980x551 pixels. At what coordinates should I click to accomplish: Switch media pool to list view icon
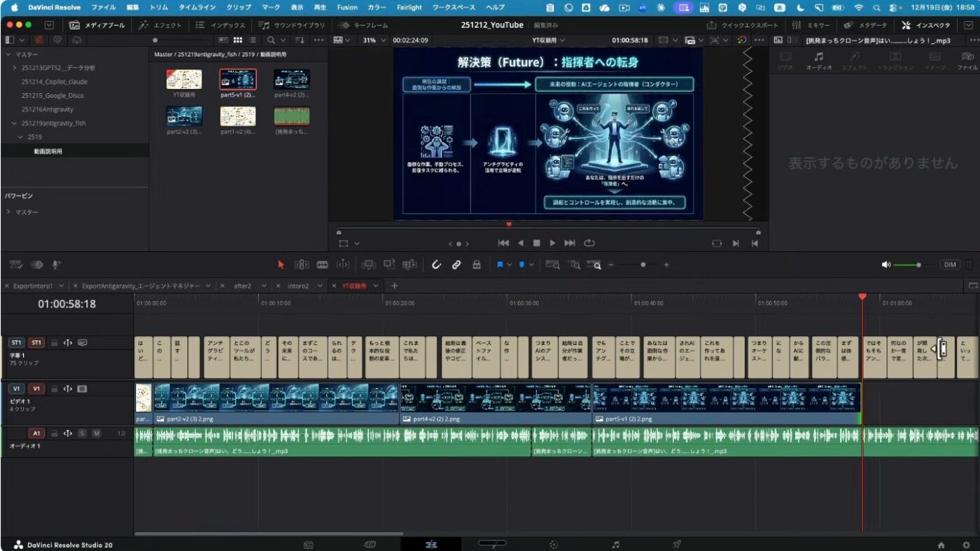253,40
